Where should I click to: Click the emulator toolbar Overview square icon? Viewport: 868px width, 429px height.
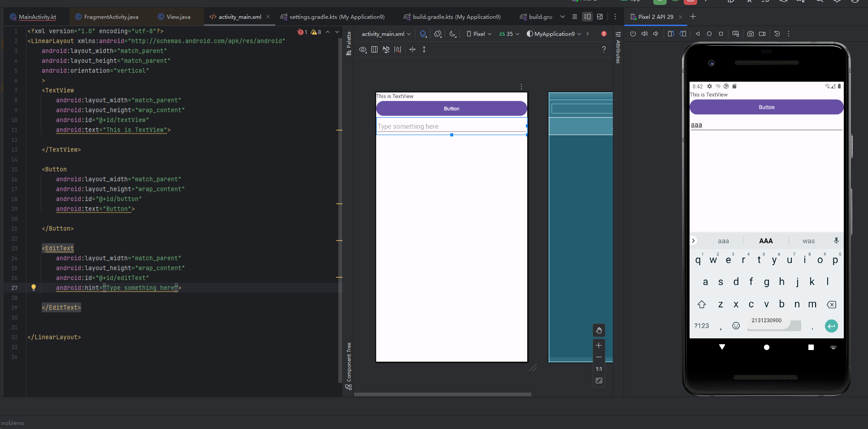pos(721,34)
